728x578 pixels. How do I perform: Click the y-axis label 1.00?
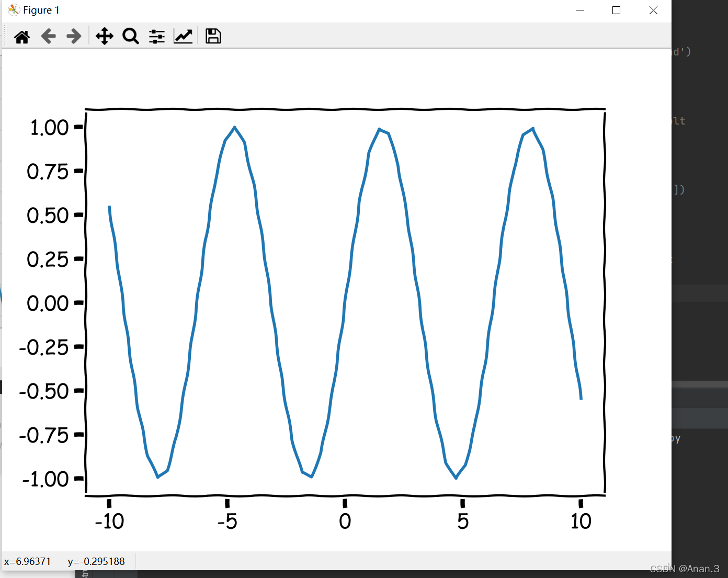point(49,128)
